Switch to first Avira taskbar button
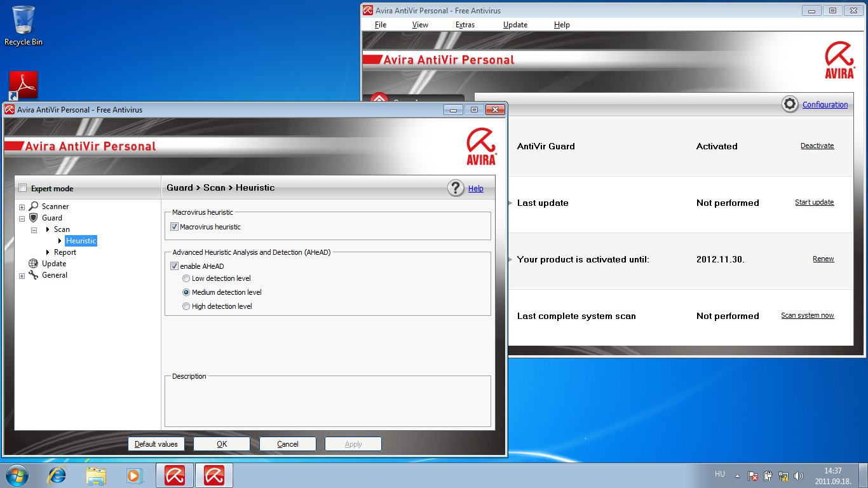 175,475
